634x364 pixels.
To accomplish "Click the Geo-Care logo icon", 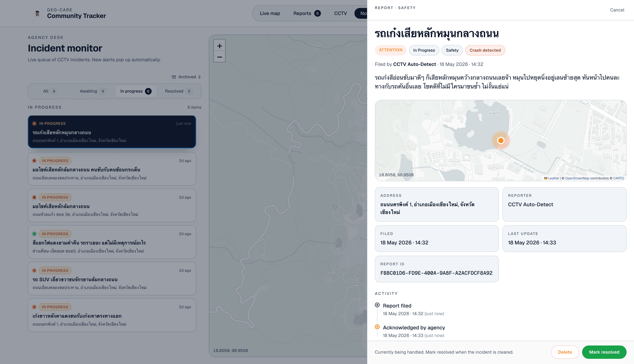I will (x=37, y=14).
